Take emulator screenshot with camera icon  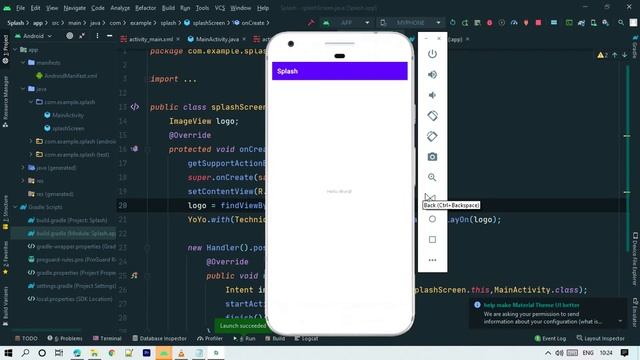pyautogui.click(x=432, y=157)
